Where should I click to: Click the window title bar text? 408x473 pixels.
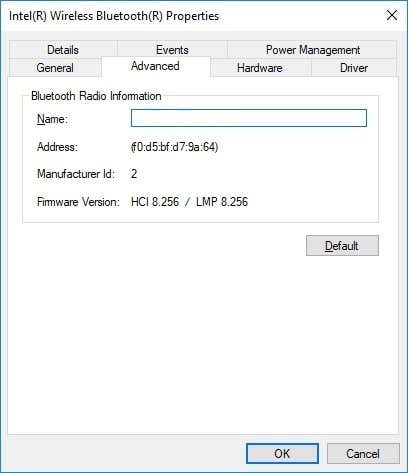click(x=114, y=16)
